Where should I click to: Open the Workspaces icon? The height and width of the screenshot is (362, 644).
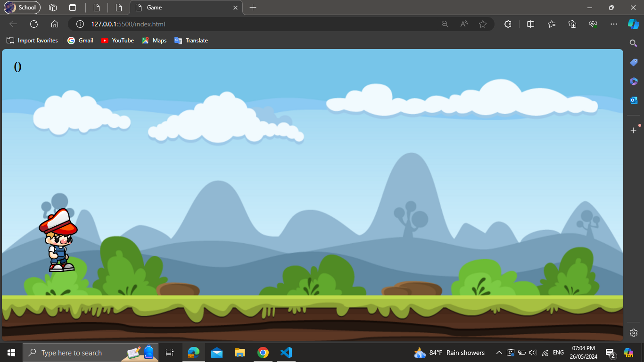pos(53,8)
